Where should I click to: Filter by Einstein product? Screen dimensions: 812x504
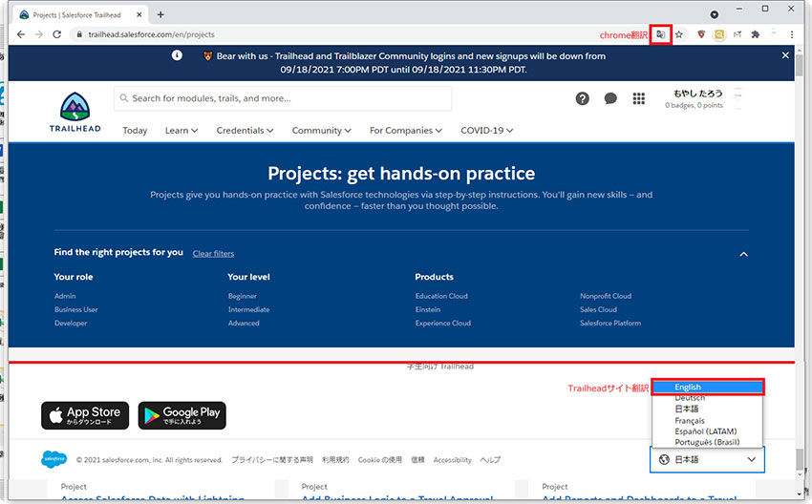428,309
